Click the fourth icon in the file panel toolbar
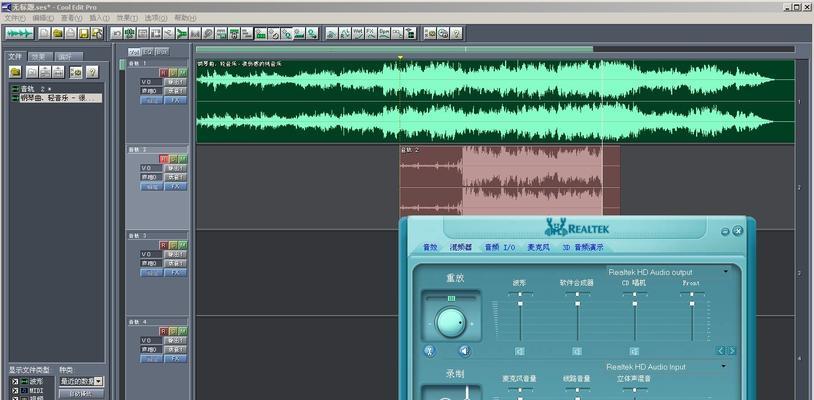This screenshot has height=400, width=814. (59, 72)
